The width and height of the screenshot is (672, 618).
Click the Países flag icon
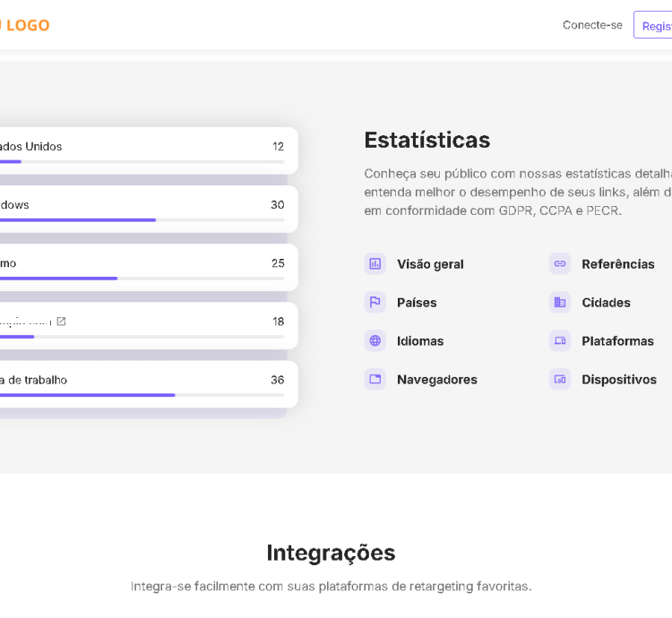[x=375, y=303]
